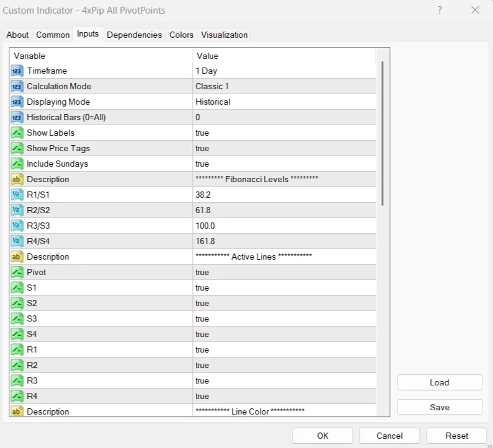Select the '********* Fibonacci Levels *********' value cell
The height and width of the screenshot is (448, 493).
click(284, 180)
